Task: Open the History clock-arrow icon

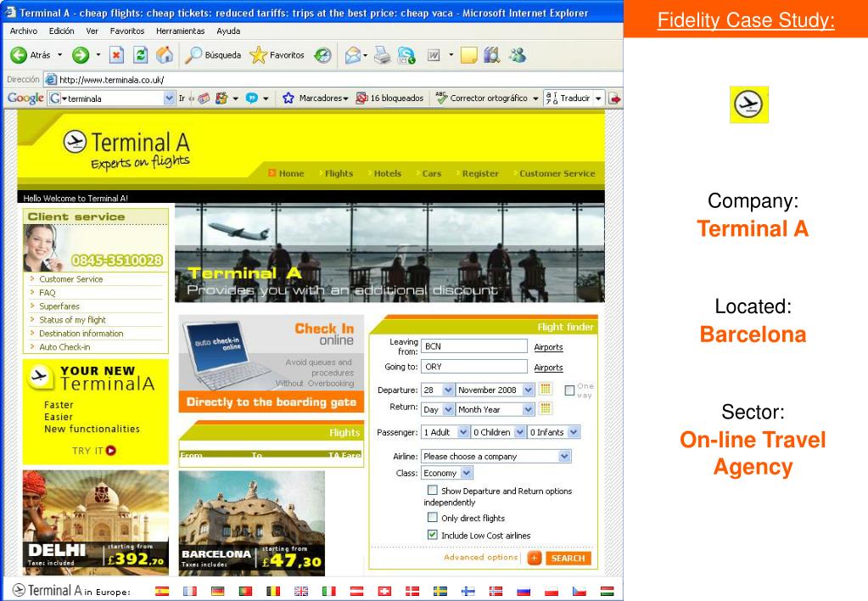Action: 322,55
